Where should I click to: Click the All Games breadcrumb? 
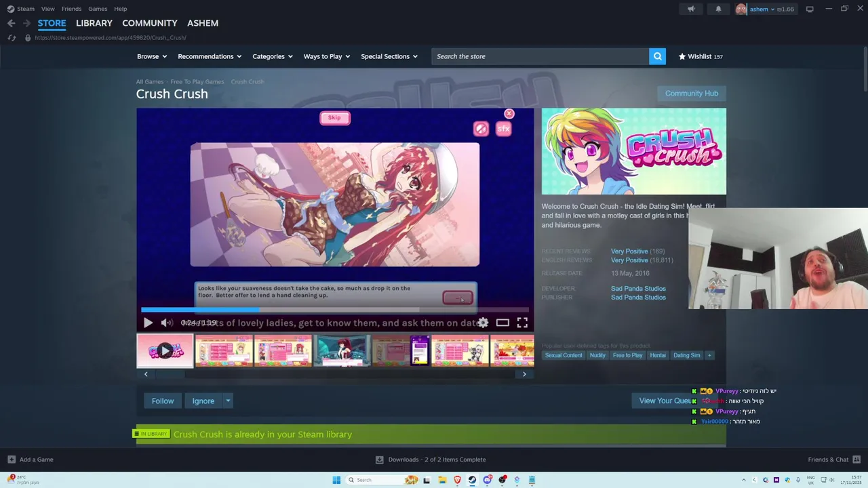pyautogui.click(x=150, y=81)
